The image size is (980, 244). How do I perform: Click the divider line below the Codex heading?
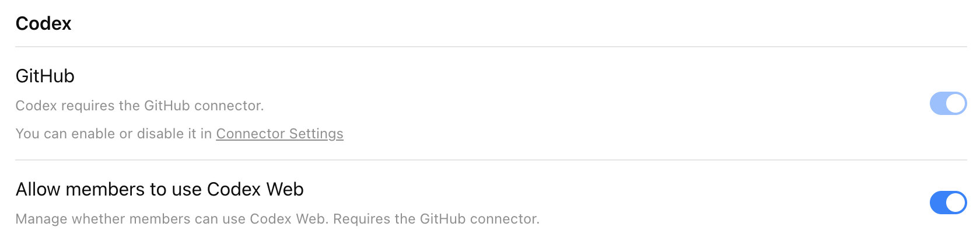[x=490, y=47]
